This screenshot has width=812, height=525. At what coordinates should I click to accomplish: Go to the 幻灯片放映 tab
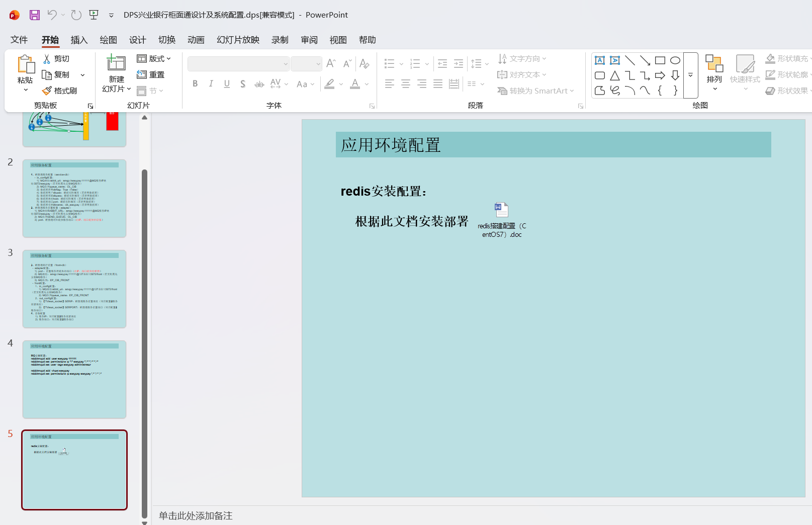click(238, 40)
